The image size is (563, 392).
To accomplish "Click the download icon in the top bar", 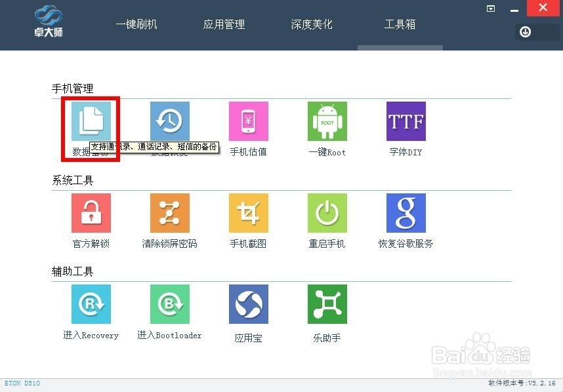I will [524, 31].
